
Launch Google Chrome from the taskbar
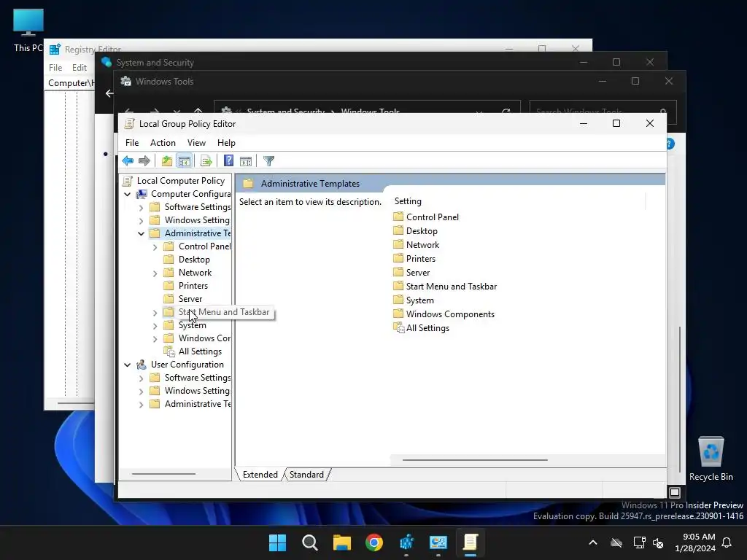pos(374,542)
